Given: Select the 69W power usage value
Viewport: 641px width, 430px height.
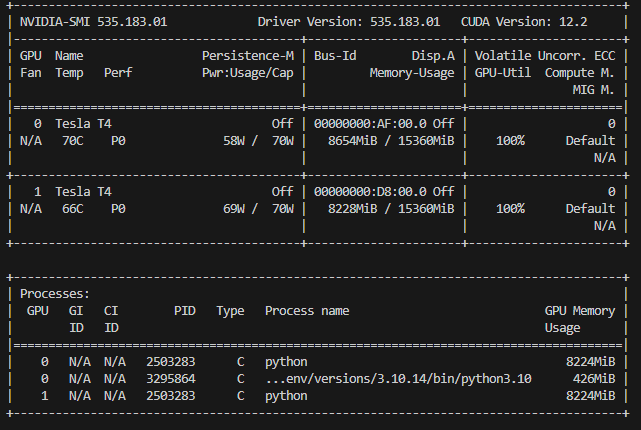Looking at the screenshot, I should click(x=234, y=209).
